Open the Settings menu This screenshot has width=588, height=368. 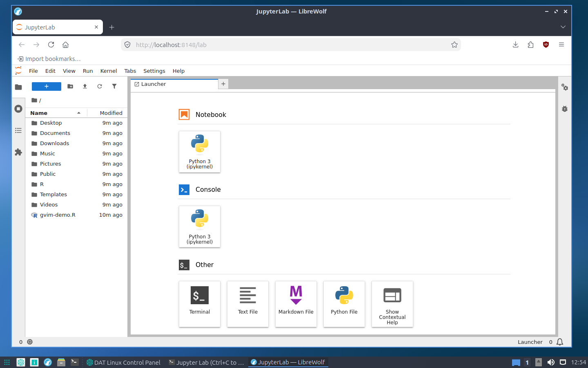154,71
